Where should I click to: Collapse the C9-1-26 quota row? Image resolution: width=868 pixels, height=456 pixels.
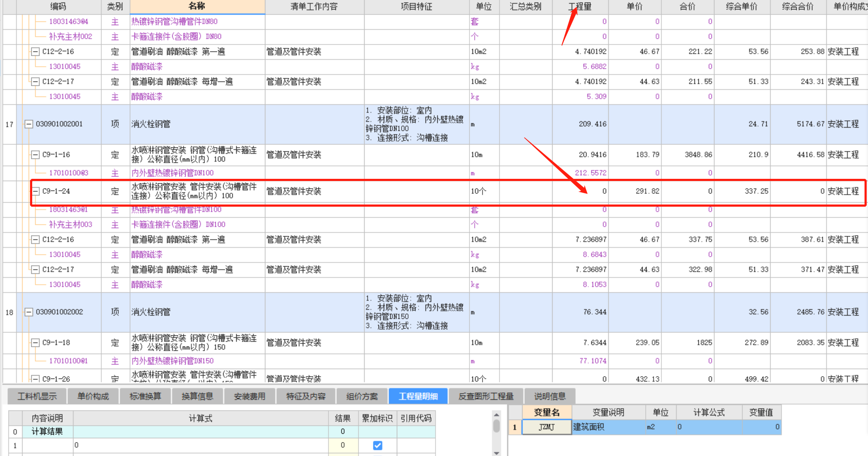pyautogui.click(x=35, y=379)
